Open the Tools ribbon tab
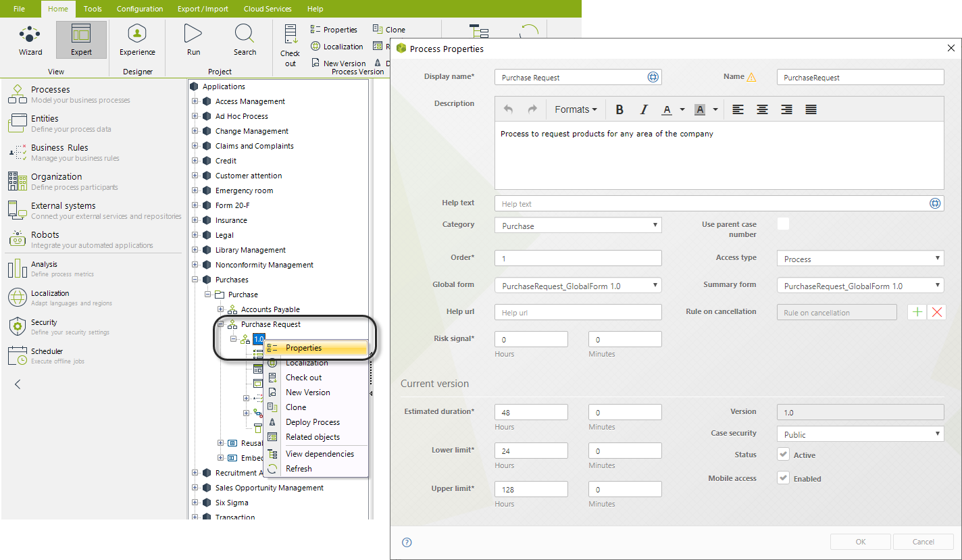The image size is (962, 560). click(x=93, y=9)
